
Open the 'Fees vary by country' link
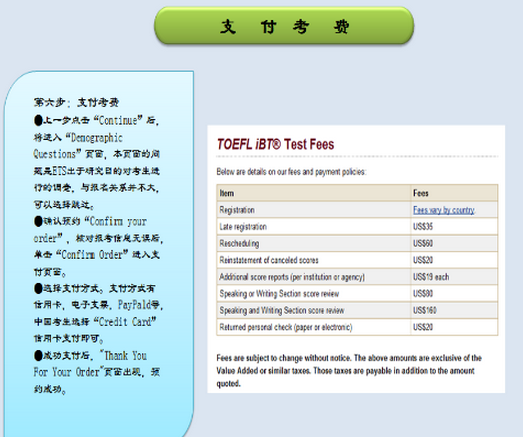point(444,210)
